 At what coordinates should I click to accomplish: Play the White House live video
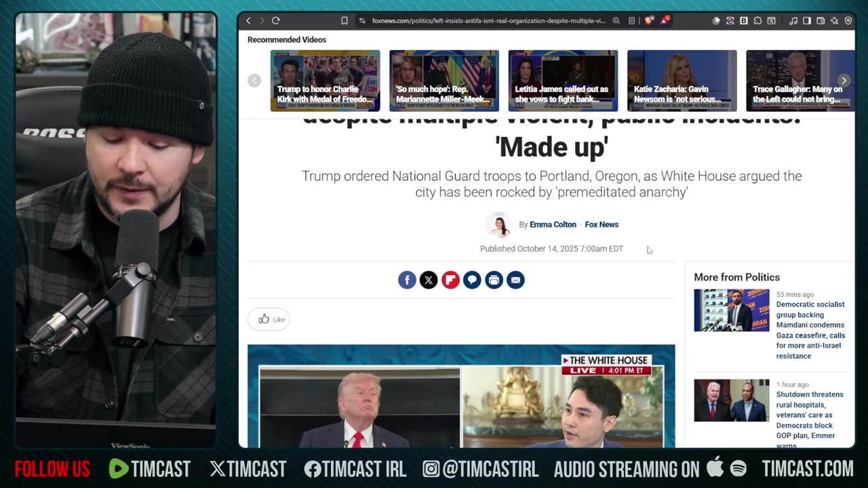pos(461,396)
